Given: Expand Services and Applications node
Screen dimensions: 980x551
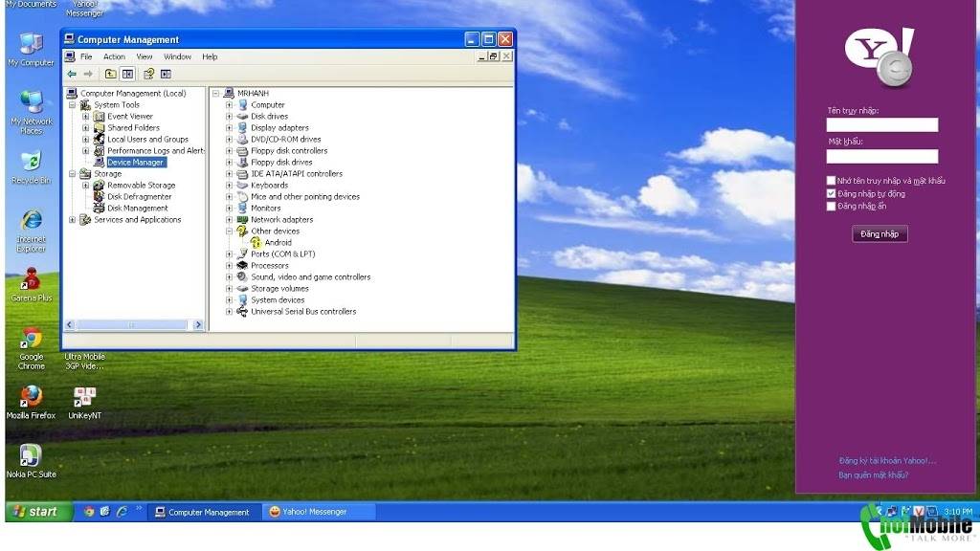Looking at the screenshot, I should pyautogui.click(x=73, y=220).
